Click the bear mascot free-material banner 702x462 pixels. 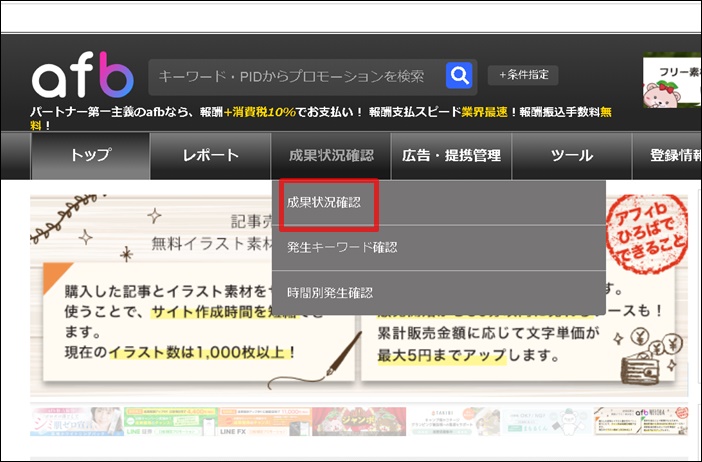671,78
